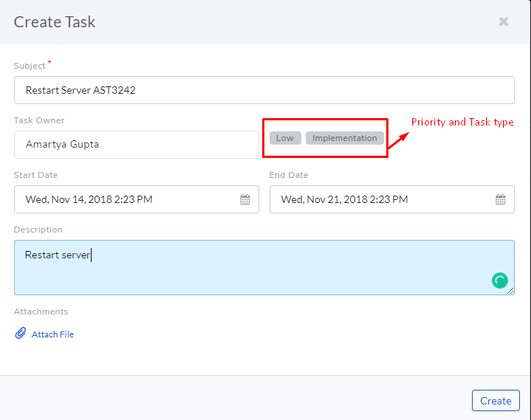Click the Subject label

(30, 66)
